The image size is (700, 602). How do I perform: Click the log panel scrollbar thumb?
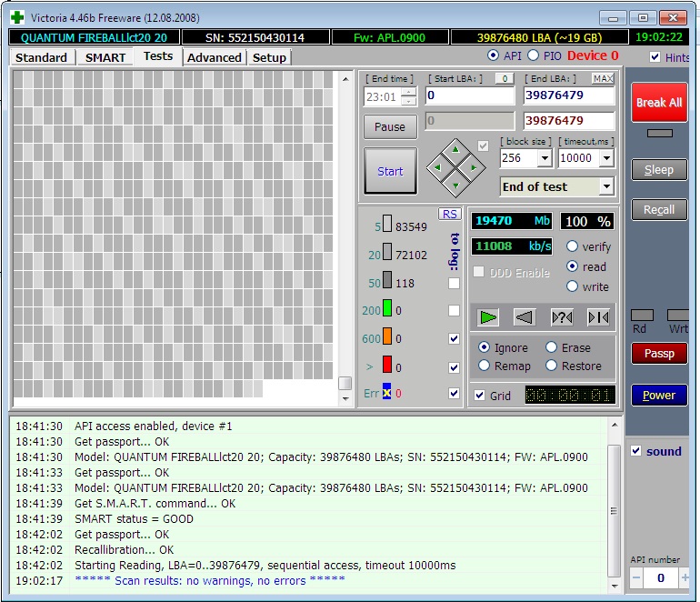[615, 511]
